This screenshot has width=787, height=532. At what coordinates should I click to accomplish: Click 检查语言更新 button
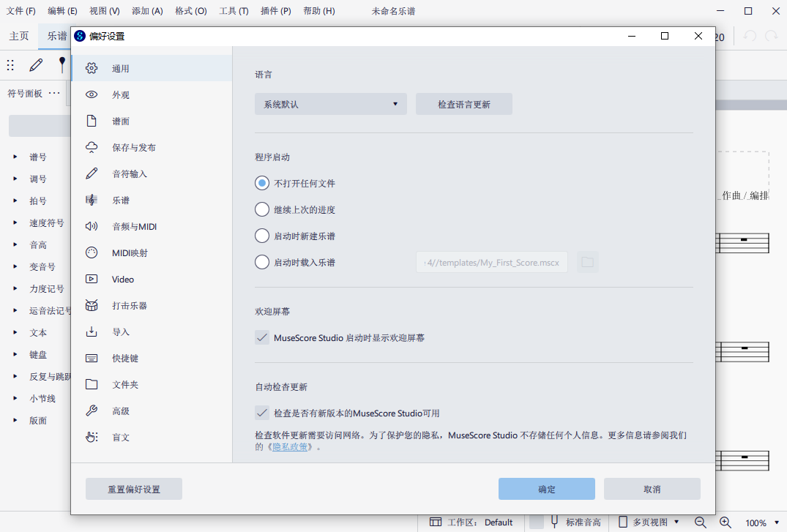pyautogui.click(x=463, y=104)
